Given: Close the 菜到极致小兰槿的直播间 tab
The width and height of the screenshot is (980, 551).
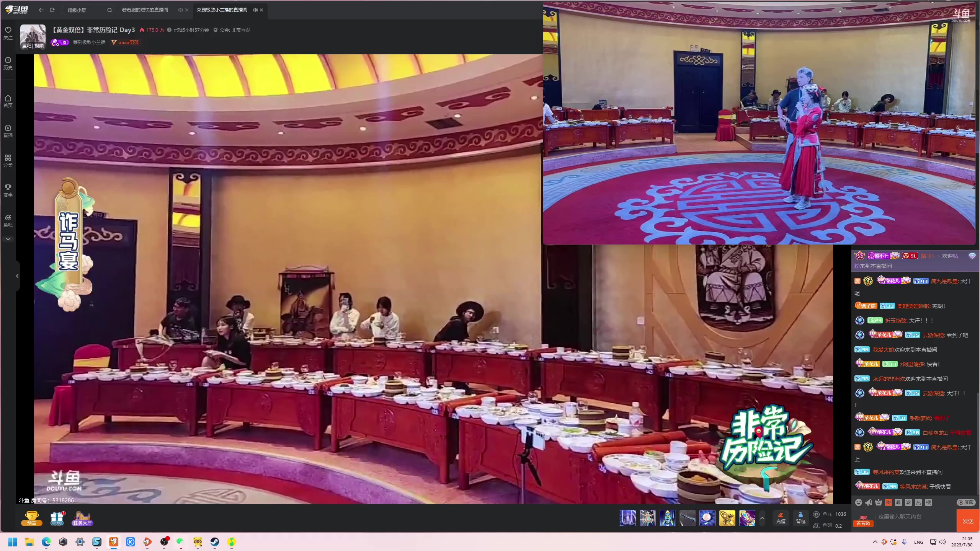Looking at the screenshot, I should click(261, 10).
